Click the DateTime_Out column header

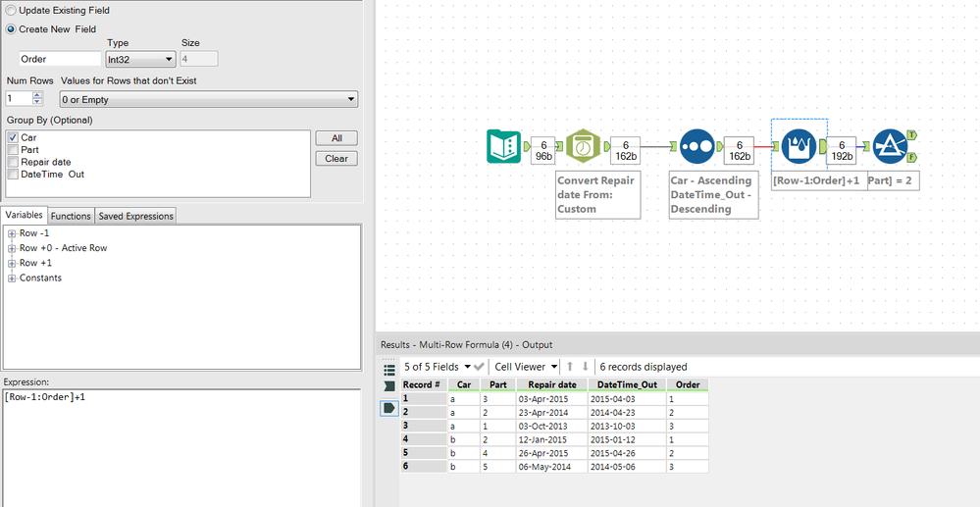(x=628, y=384)
